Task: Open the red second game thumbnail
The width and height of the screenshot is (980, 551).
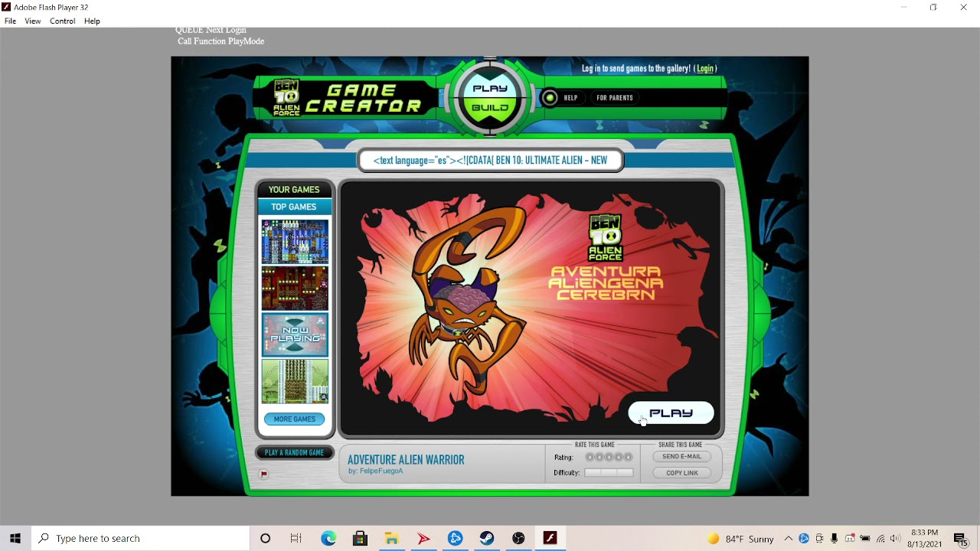Action: pos(295,288)
